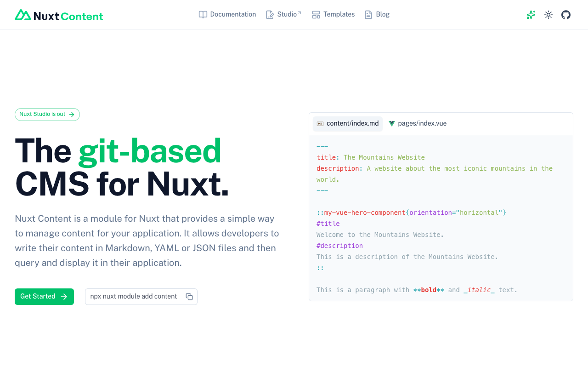
Task: Click the npx nuxt module add content field
Action: click(134, 296)
